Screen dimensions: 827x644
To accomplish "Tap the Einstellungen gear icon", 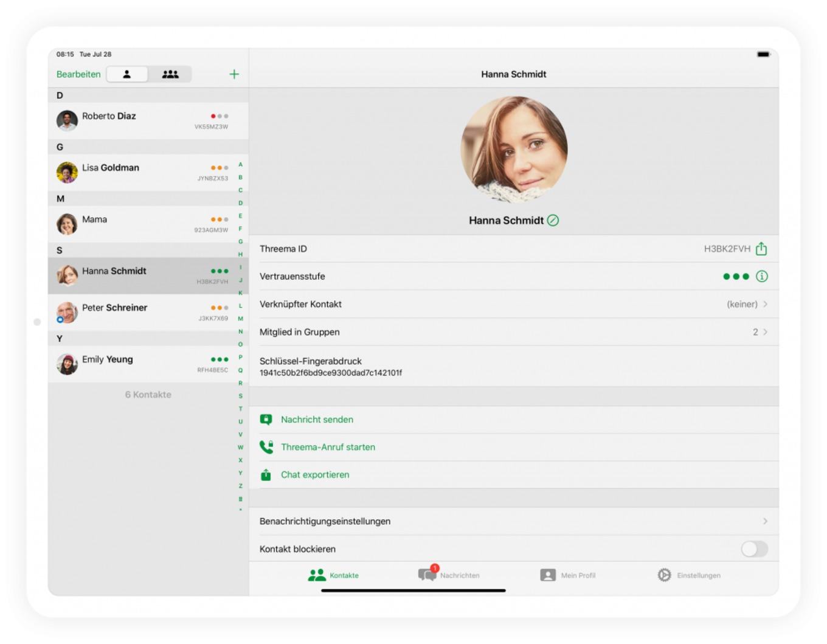I will pyautogui.click(x=664, y=575).
